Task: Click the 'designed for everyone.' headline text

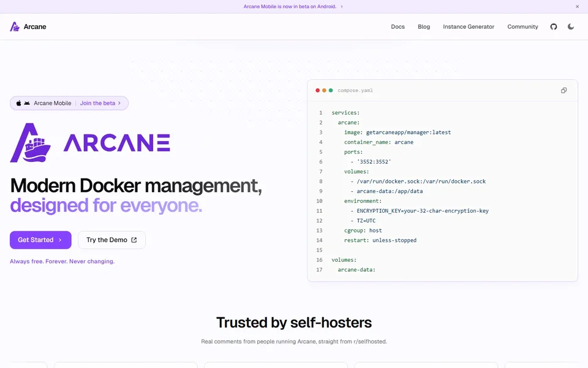Action: [x=106, y=205]
